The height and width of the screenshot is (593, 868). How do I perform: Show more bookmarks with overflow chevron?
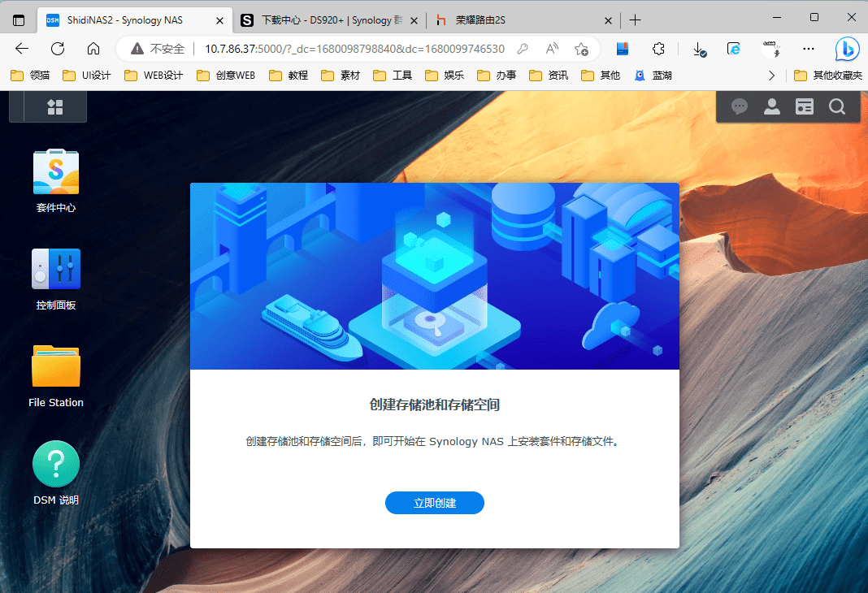[x=772, y=76]
